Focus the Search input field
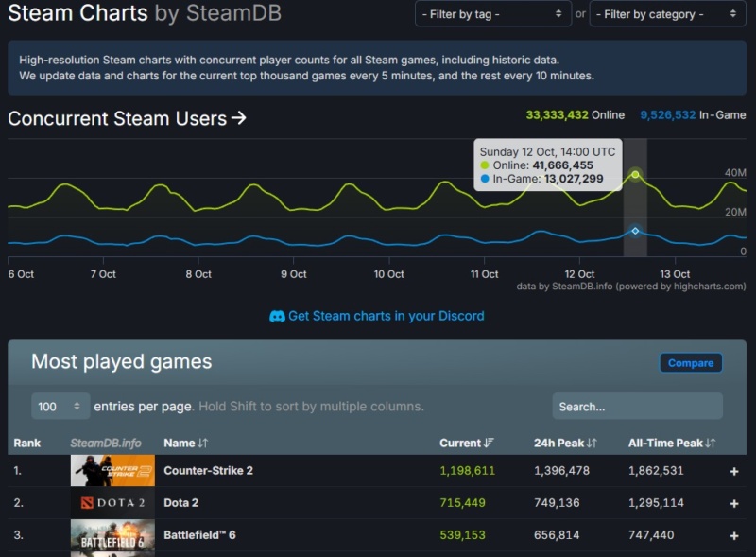 [x=637, y=407]
